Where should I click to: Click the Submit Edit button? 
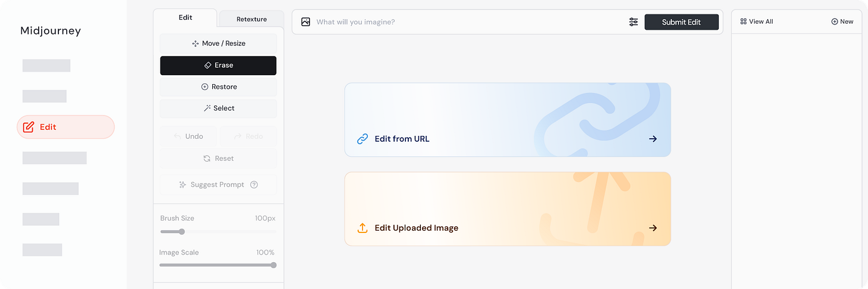pos(681,22)
